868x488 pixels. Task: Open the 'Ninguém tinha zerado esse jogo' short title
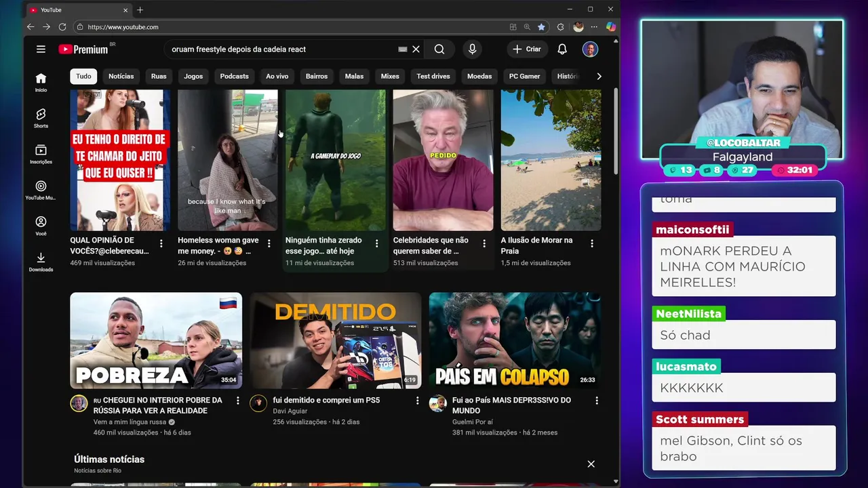point(324,245)
